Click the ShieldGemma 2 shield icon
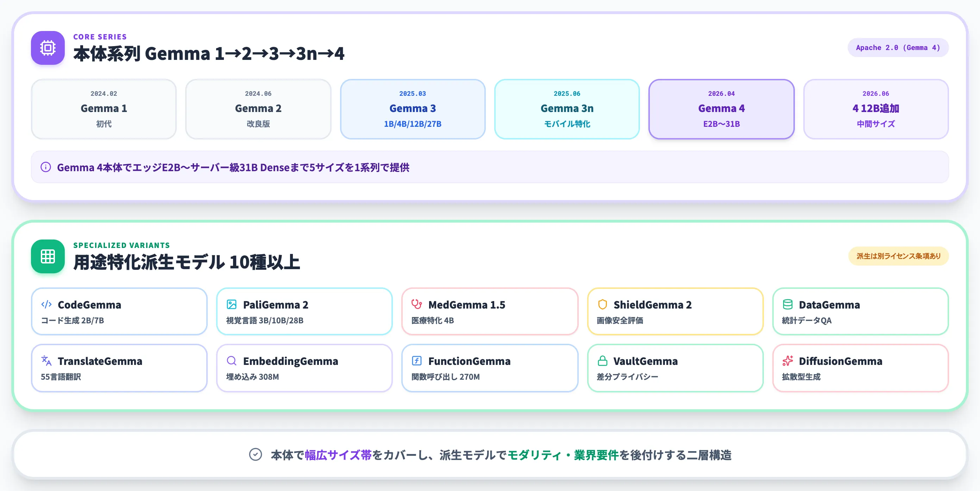Image resolution: width=980 pixels, height=491 pixels. [x=602, y=304]
